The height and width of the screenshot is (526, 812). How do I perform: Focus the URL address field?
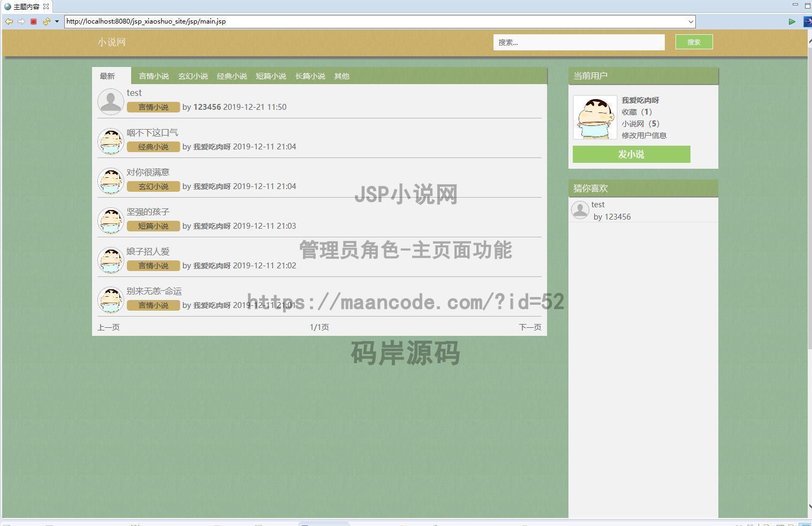tap(375, 21)
